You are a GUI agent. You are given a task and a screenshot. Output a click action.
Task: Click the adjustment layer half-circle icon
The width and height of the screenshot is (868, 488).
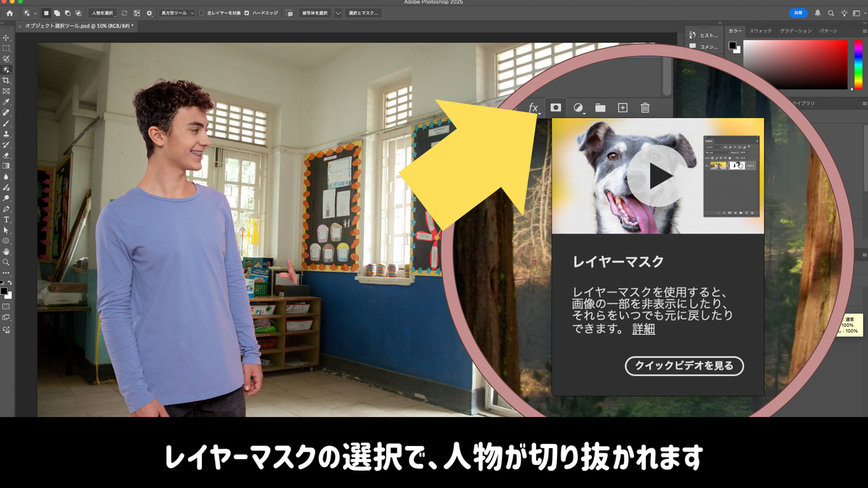578,108
